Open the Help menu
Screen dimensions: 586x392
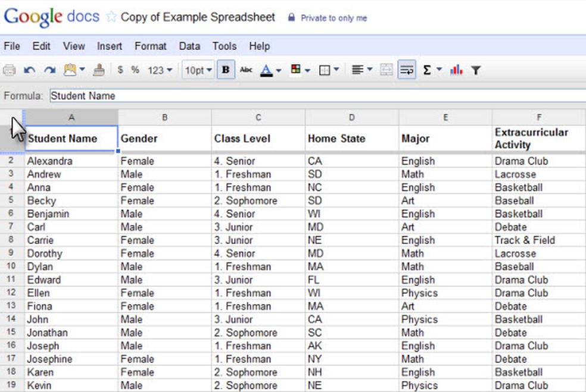(260, 46)
